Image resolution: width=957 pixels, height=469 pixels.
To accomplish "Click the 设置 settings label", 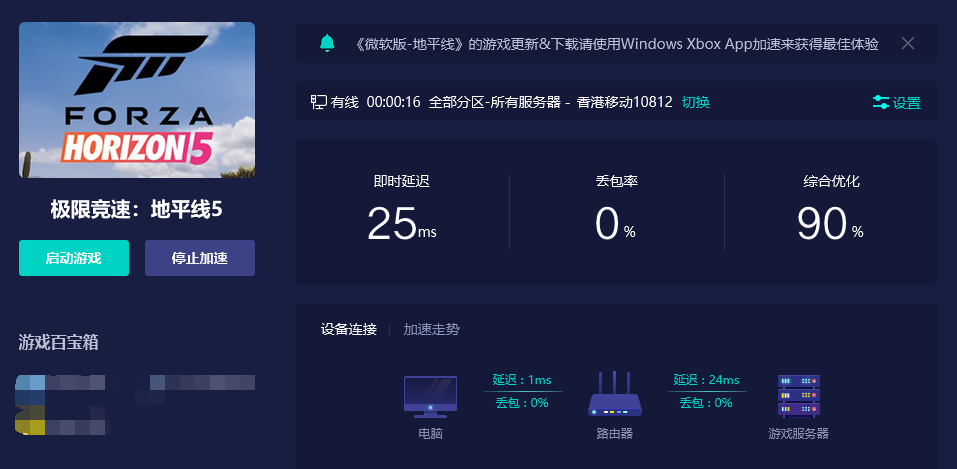I will [906, 103].
